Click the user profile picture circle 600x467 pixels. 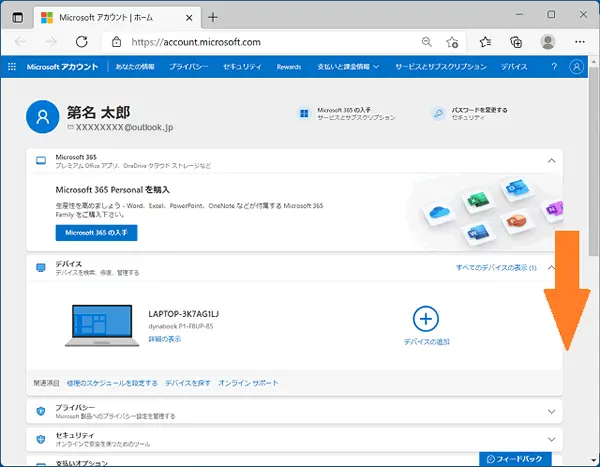click(42, 117)
